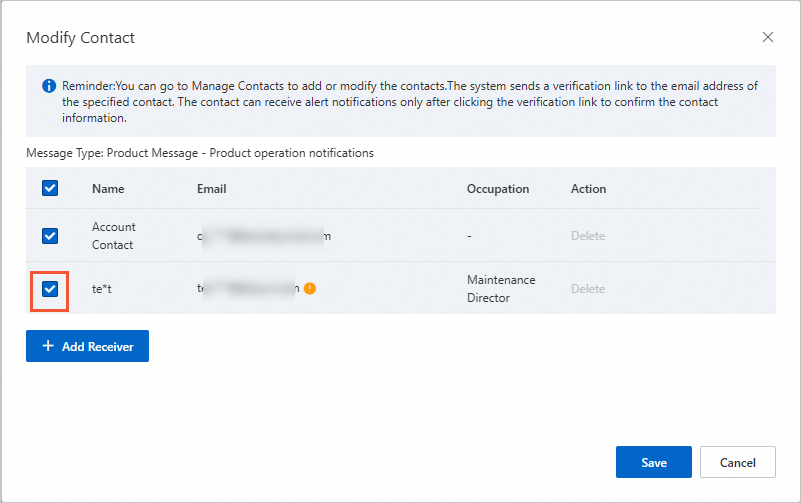Close the Modify Contact dialog
Viewport: 801px width, 503px height.
[x=768, y=37]
